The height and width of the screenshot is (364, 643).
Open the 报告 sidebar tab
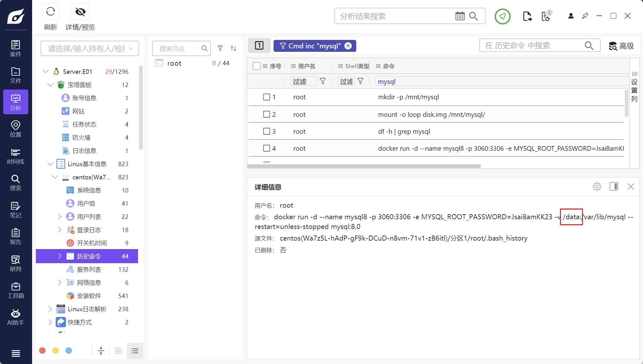(15, 236)
